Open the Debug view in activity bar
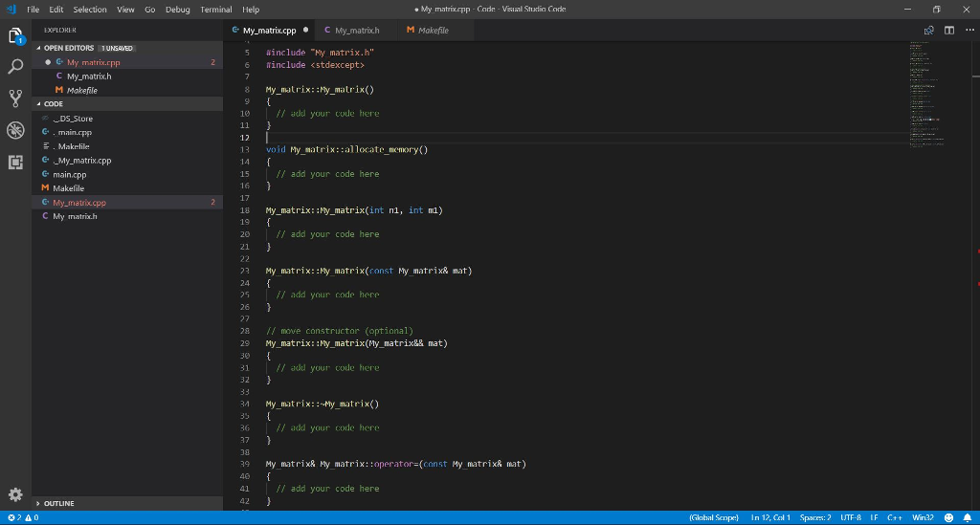This screenshot has height=525, width=980. (x=15, y=130)
